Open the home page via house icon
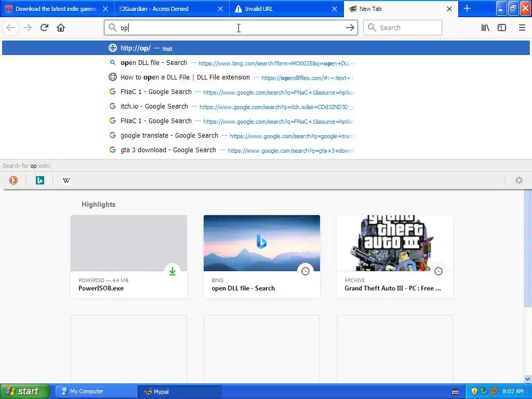532x399 pixels. pos(61,28)
